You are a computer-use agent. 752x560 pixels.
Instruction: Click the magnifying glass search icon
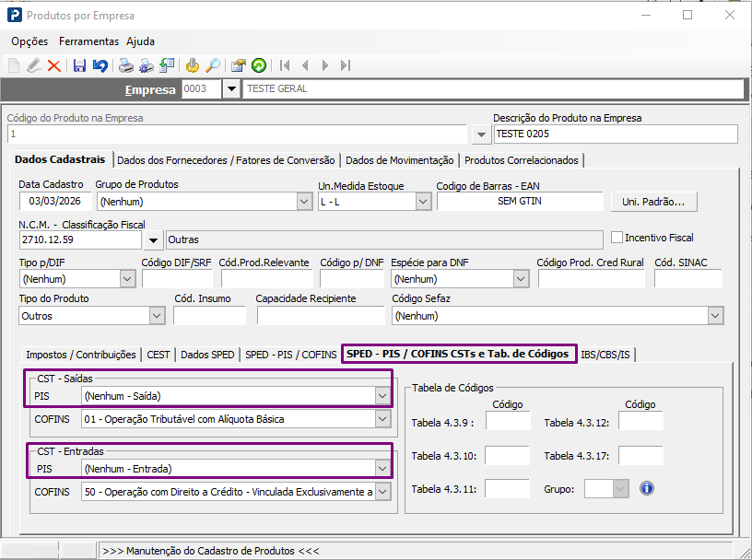[x=213, y=65]
